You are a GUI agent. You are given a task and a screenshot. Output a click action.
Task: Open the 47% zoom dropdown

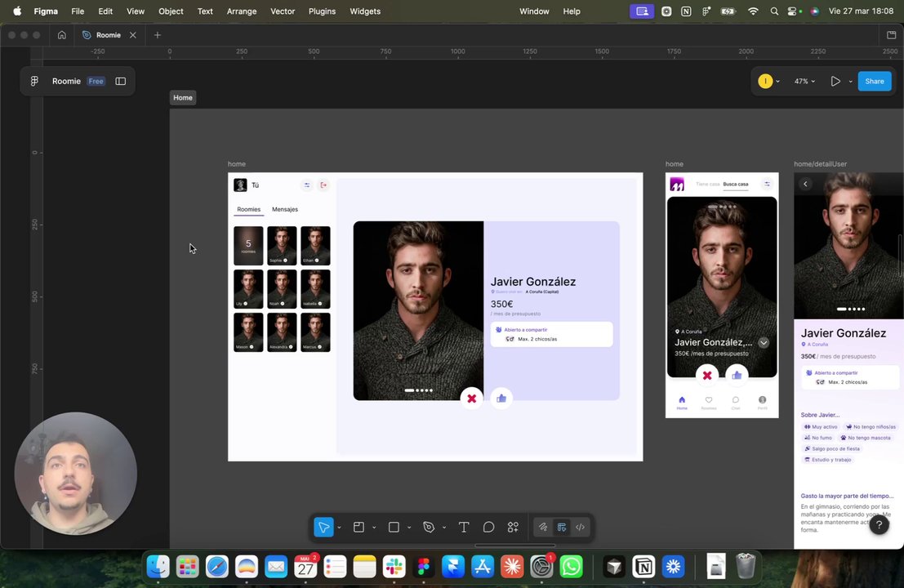[804, 81]
